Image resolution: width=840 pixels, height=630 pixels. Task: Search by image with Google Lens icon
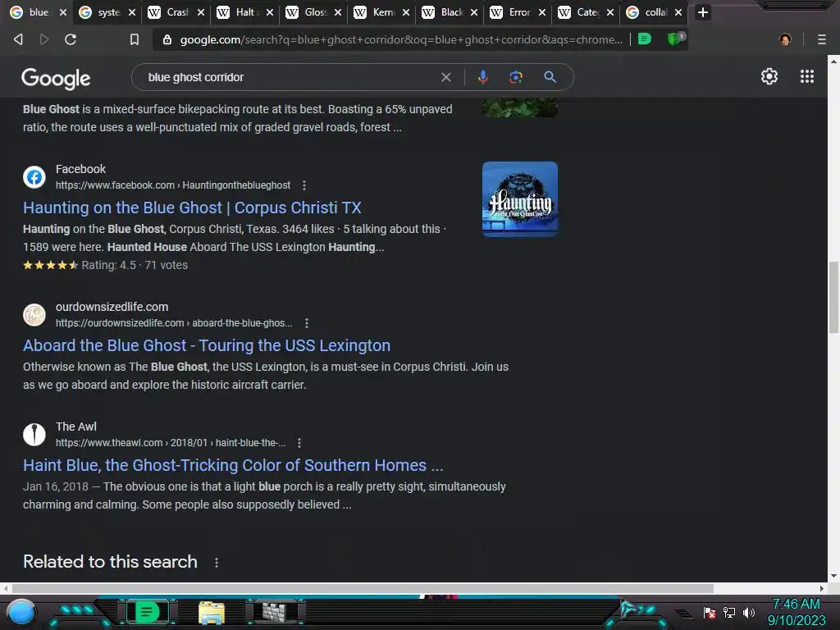515,77
